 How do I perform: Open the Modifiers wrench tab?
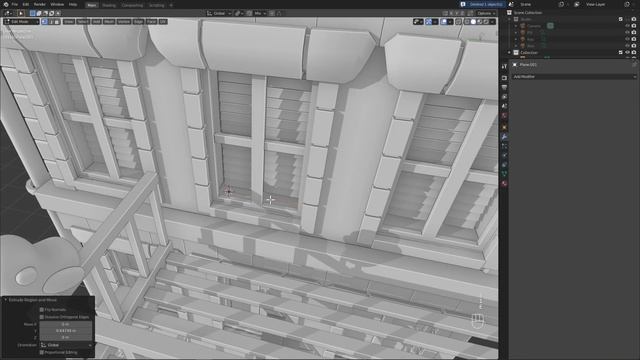[504, 137]
